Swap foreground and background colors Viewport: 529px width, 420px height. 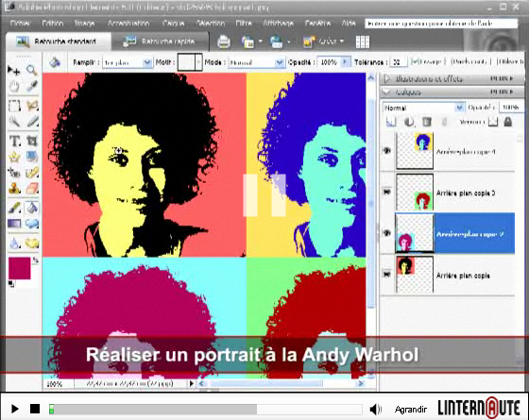[x=35, y=260]
